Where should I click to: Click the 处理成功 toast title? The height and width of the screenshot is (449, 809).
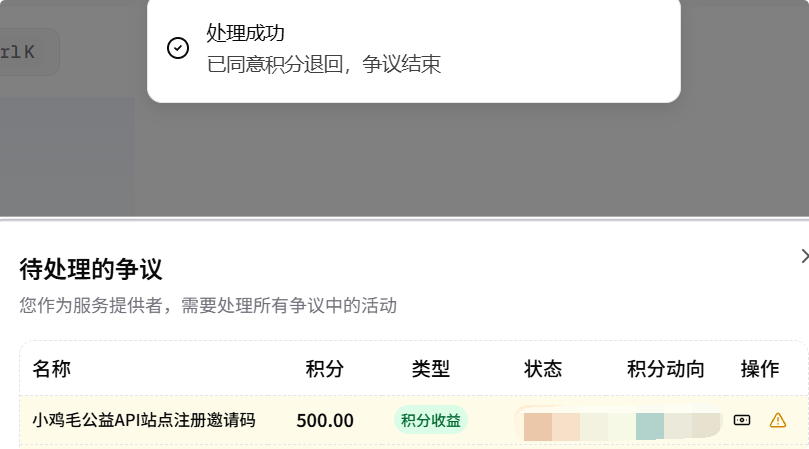click(x=246, y=33)
